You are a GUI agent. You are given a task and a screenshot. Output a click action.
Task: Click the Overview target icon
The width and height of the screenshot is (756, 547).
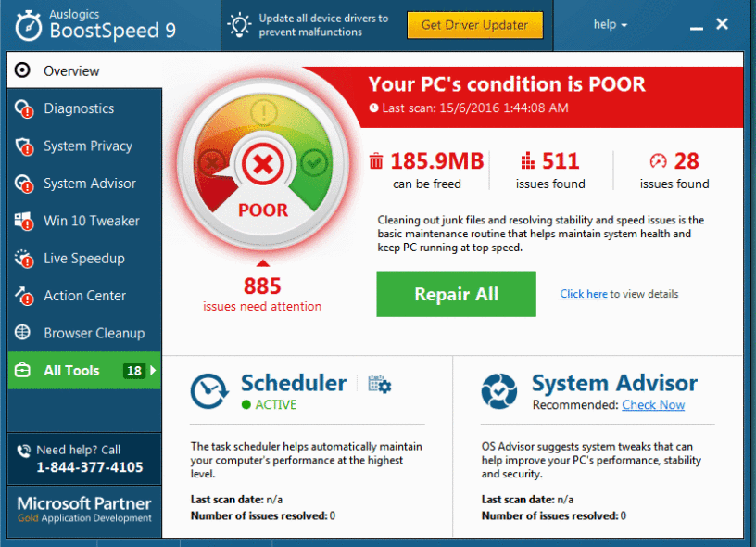point(22,70)
